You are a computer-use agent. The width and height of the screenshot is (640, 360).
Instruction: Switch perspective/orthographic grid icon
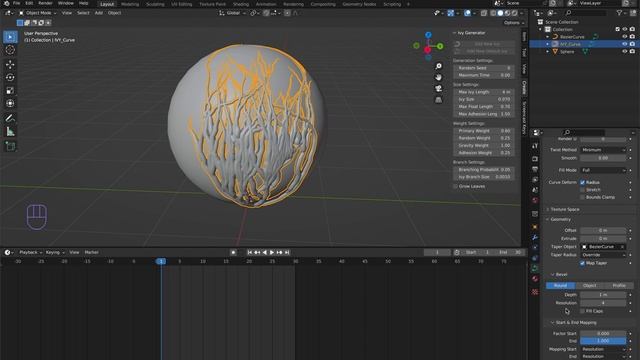pos(438,100)
